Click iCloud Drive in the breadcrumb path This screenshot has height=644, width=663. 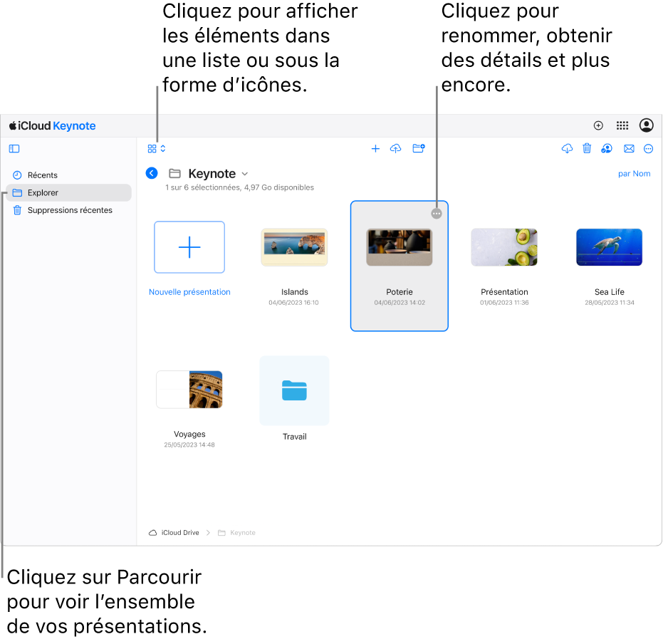[174, 533]
